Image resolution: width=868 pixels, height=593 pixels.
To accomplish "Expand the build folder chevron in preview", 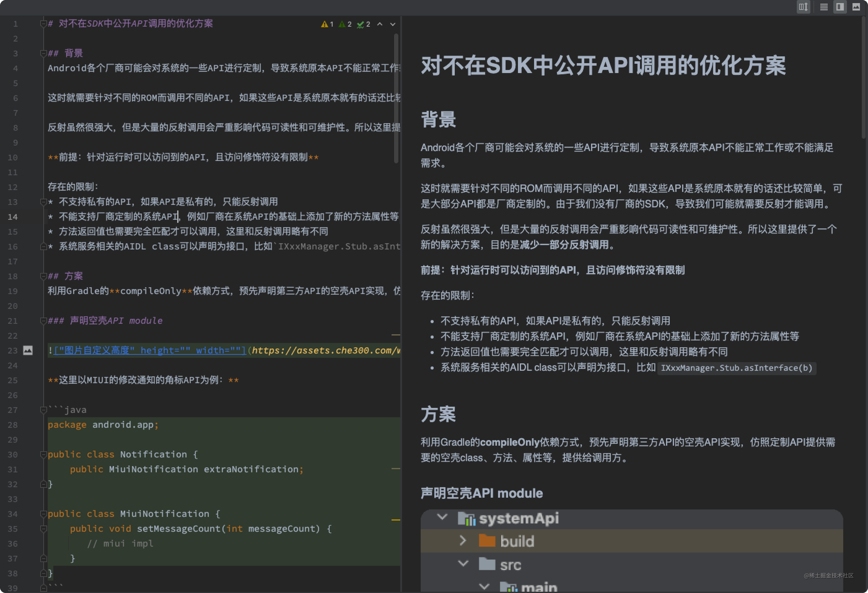I will [x=463, y=540].
